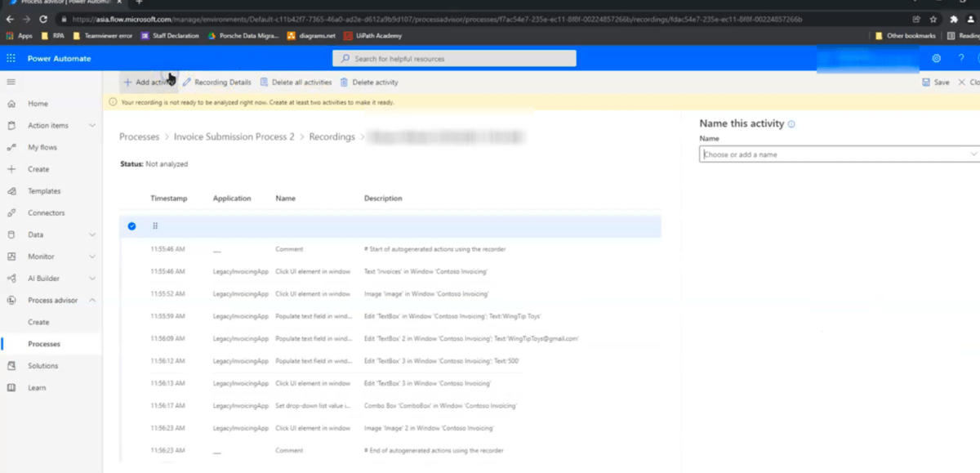Image resolution: width=980 pixels, height=473 pixels.
Task: Open browser extensions puzzle icon
Action: point(954,19)
